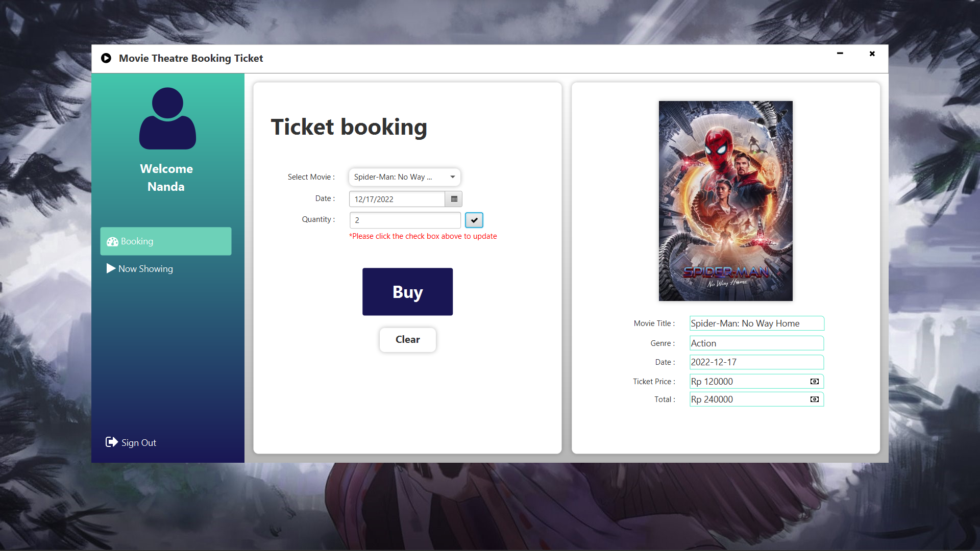
Task: Click the Now Showing play triangle icon
Action: [110, 268]
